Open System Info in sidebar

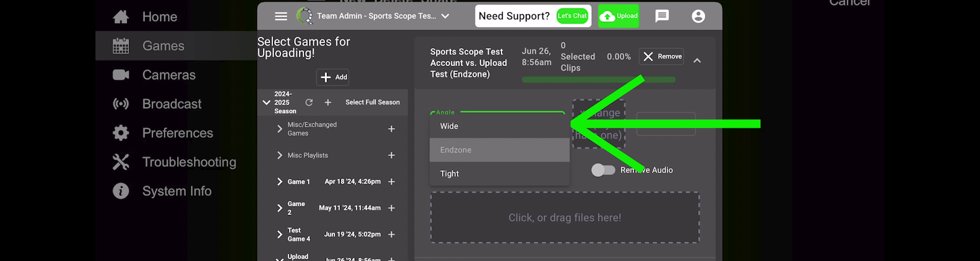(x=177, y=191)
